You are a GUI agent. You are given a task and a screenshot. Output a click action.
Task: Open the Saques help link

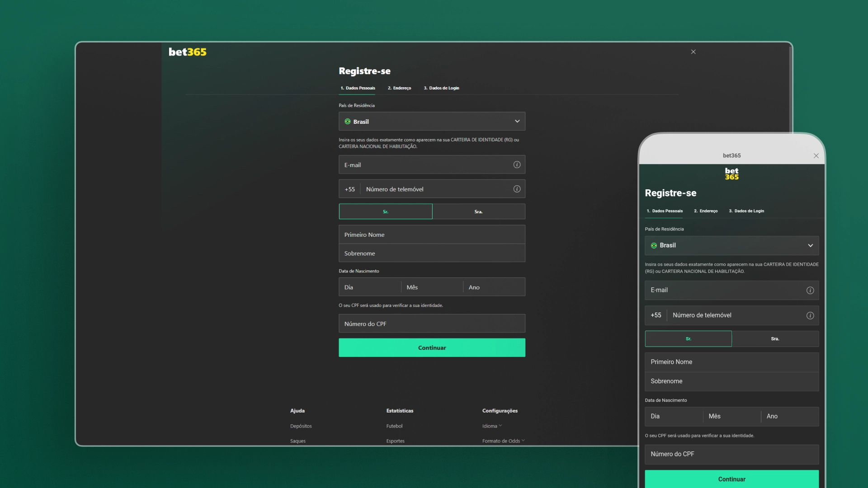pyautogui.click(x=298, y=441)
